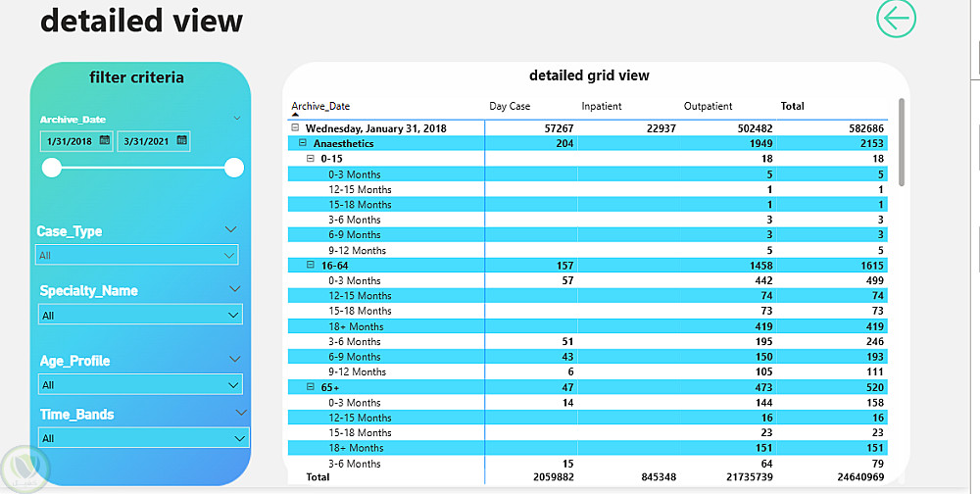980x494 pixels.
Task: Click the 65+ Total value 520
Action: tap(874, 387)
